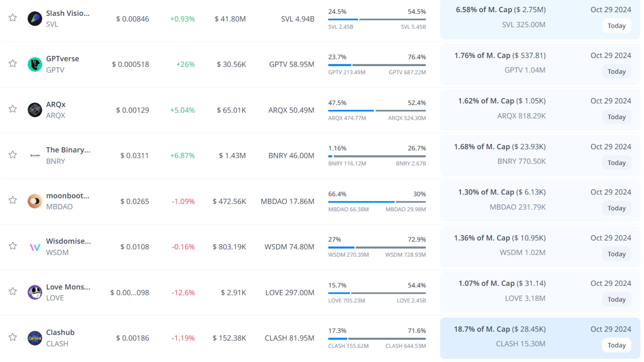Screen dimensions: 644x362
Task: Click the Clashub round logo
Action: [35, 338]
